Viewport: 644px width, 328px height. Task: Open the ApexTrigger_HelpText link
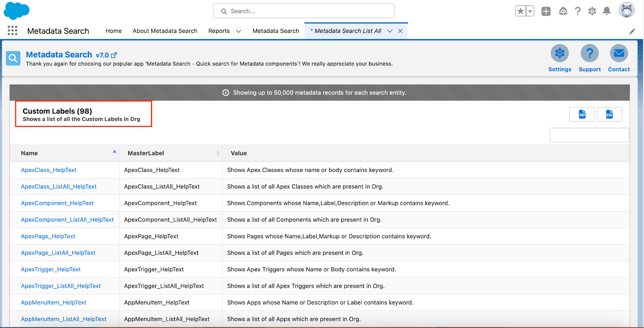(51, 269)
